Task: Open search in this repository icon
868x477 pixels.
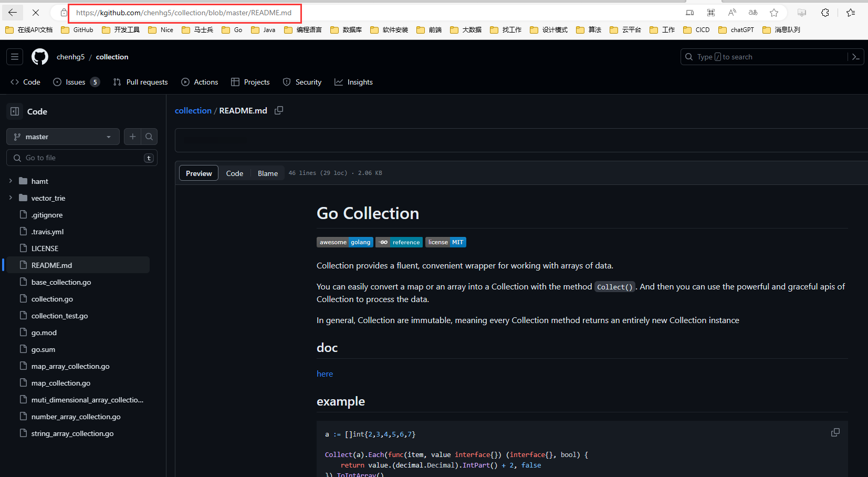Action: [x=150, y=137]
